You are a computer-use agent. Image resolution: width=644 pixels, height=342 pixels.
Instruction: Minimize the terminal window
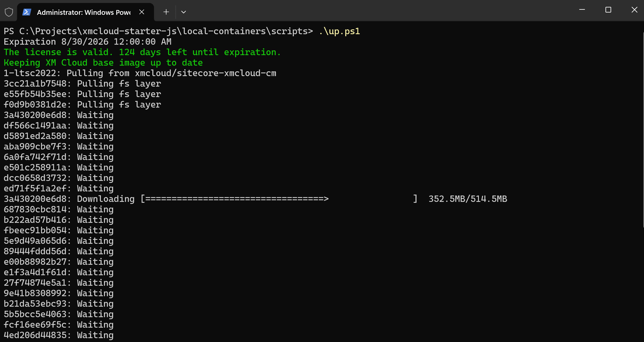[582, 10]
